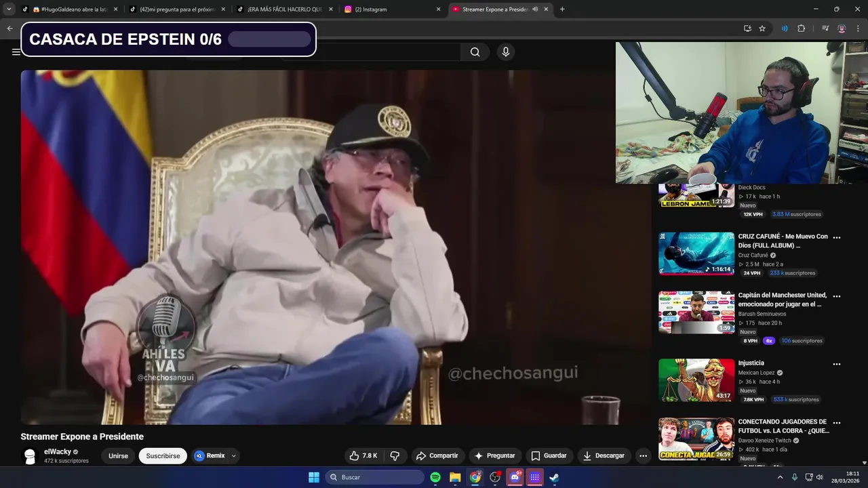Open the Davoo Xeneize Twitch channel link
Viewport: 868px width, 488px height.
765,441
